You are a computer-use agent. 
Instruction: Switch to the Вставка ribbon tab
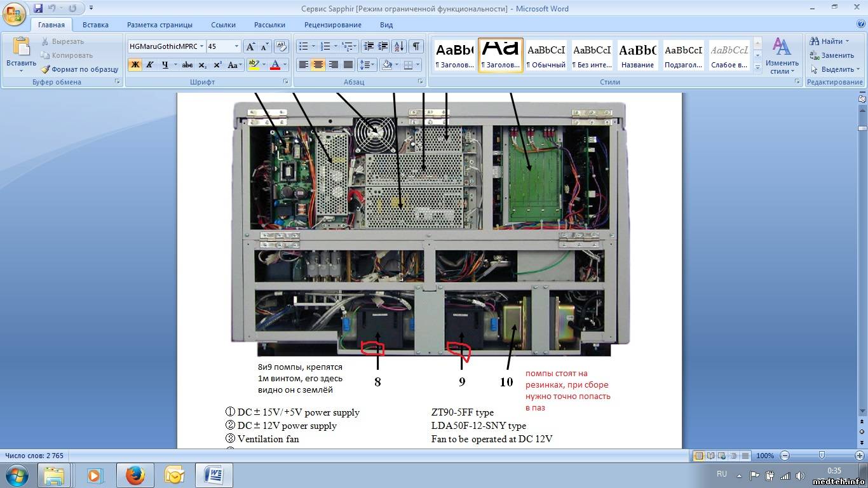point(95,25)
